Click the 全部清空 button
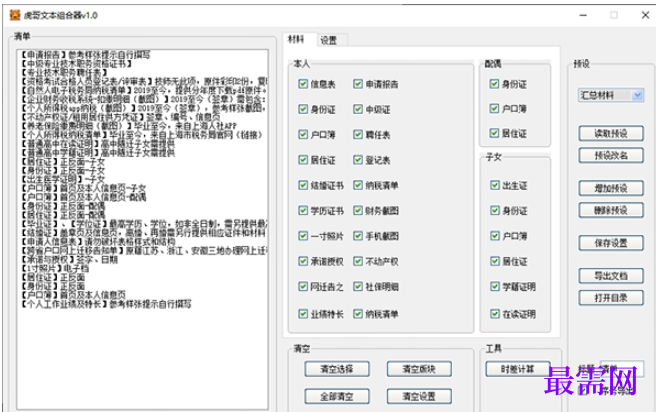Screen dimensions: 656x412 pos(337,396)
